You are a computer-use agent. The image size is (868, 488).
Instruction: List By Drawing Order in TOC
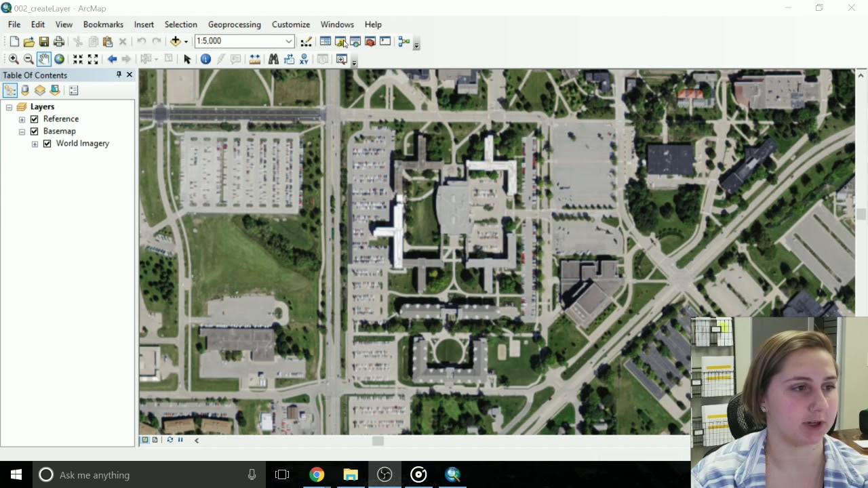tap(10, 90)
